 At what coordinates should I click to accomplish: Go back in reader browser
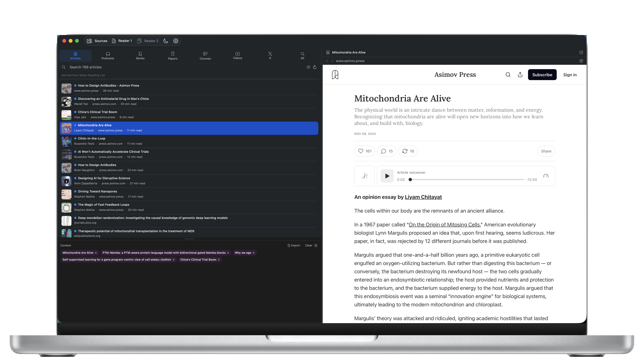(x=327, y=61)
